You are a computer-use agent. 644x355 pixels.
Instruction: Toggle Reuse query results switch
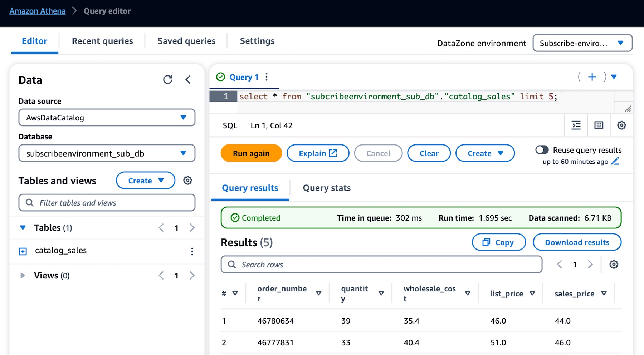(542, 150)
